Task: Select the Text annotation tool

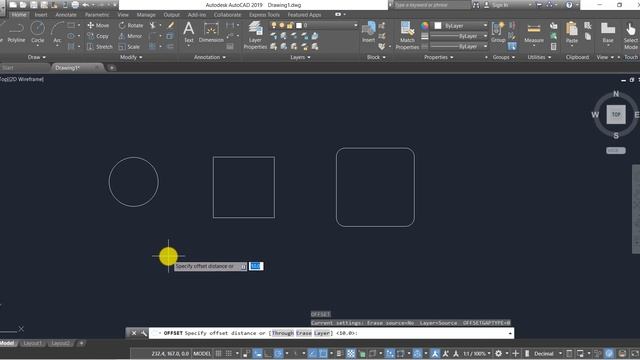Action: (189, 33)
